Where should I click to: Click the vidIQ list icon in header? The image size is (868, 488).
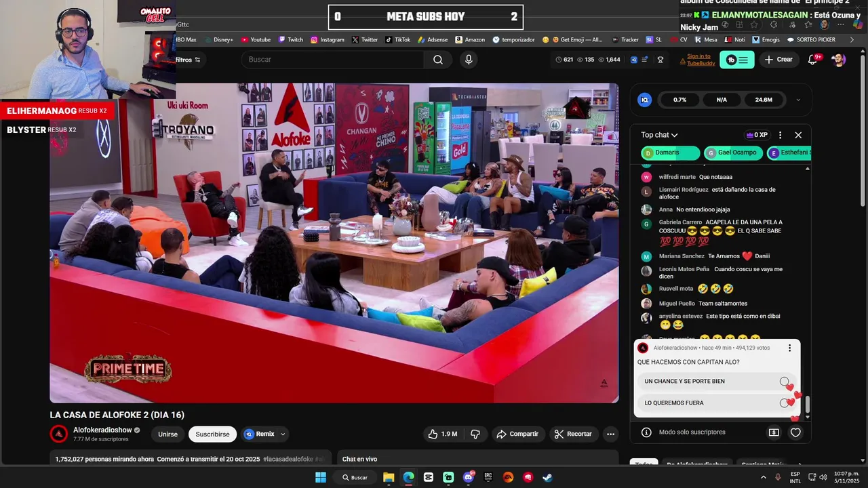[x=645, y=60]
